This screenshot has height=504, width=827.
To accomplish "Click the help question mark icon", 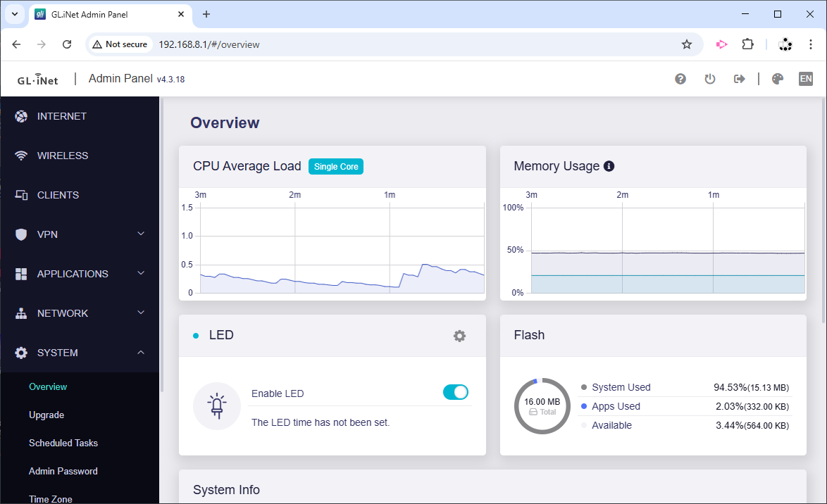I will (680, 79).
